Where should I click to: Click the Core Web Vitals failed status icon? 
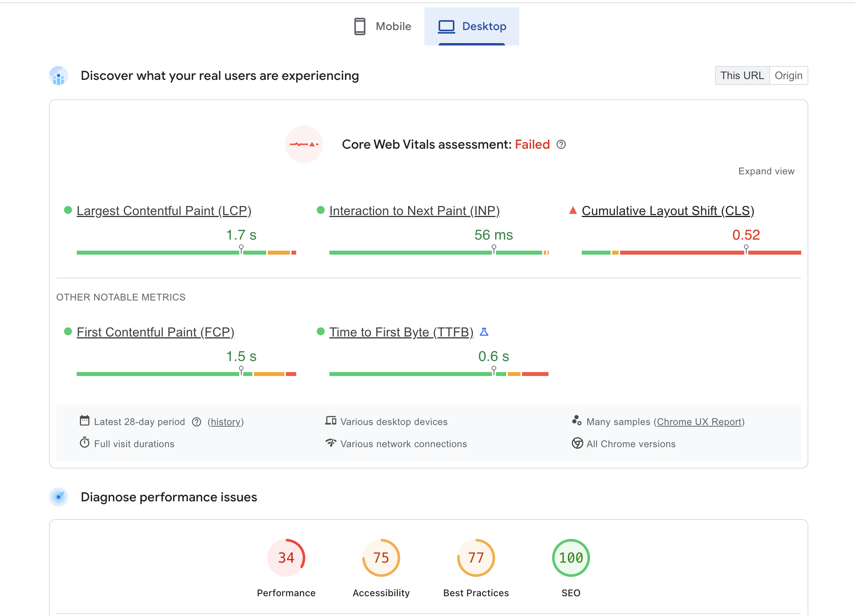(304, 144)
